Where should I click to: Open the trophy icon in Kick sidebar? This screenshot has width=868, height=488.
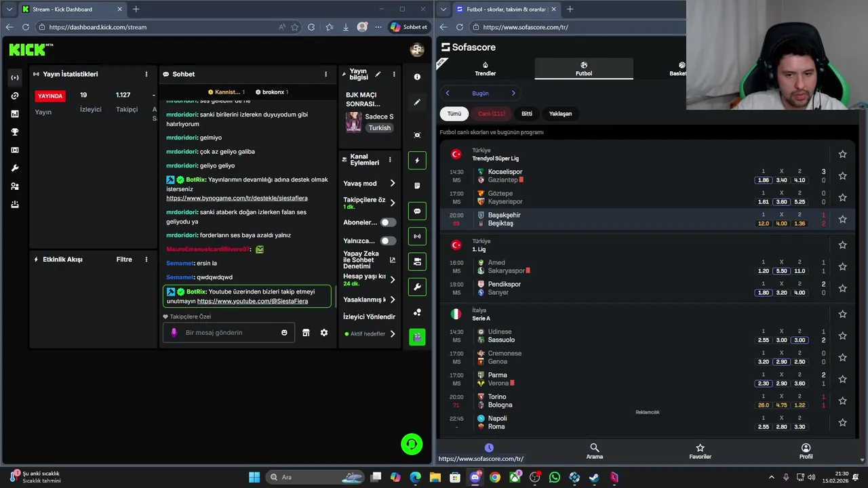pyautogui.click(x=15, y=132)
